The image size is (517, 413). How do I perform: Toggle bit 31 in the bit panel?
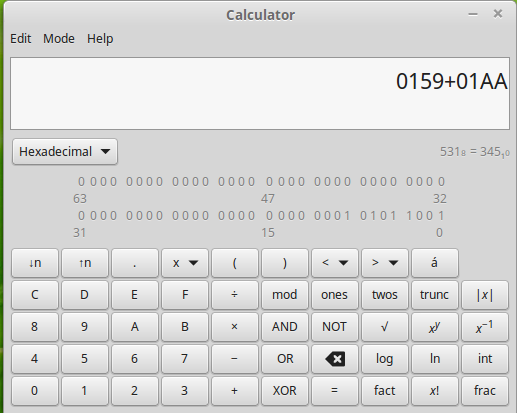81,216
